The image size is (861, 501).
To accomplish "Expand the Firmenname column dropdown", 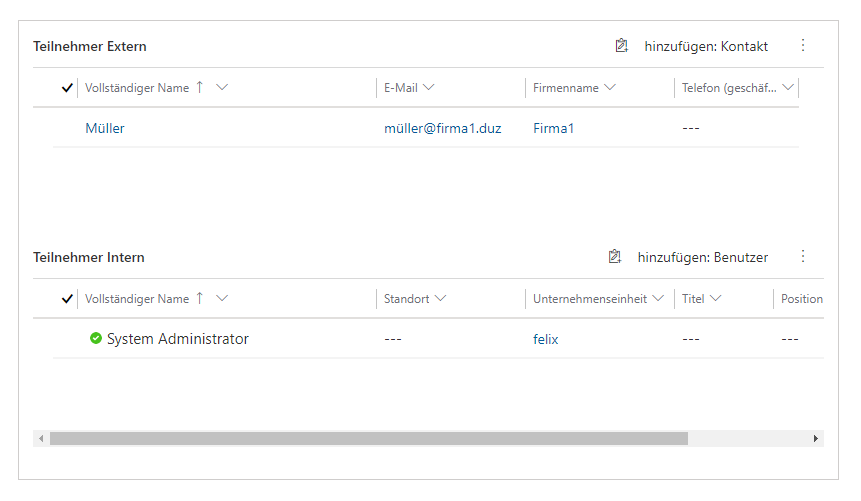I will (610, 88).
